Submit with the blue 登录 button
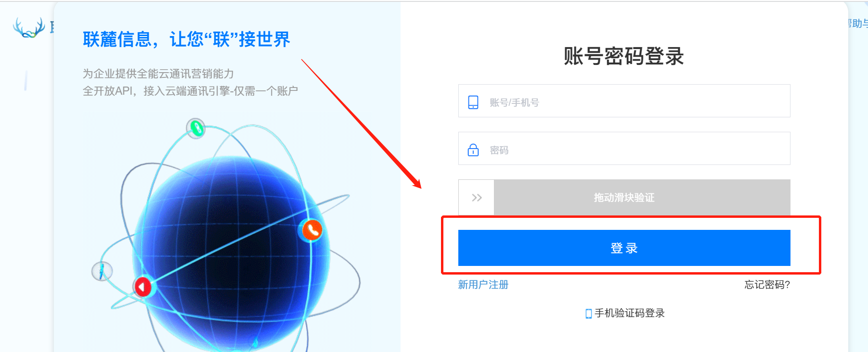Viewport: 868px width, 352px height. (x=624, y=248)
